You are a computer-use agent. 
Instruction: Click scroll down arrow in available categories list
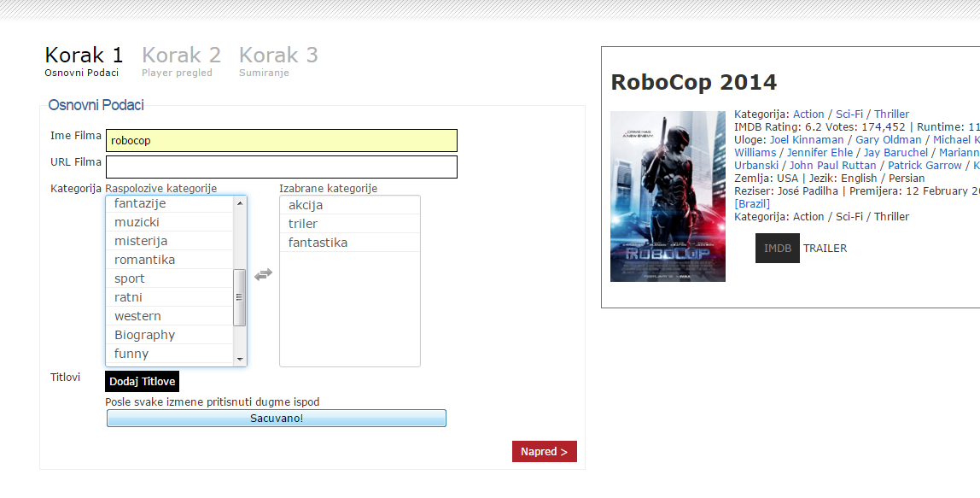(x=239, y=359)
